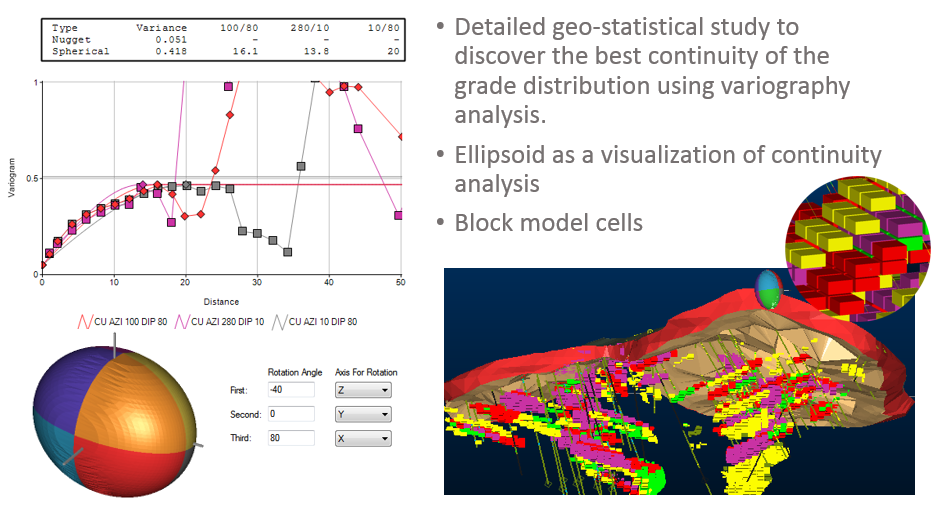Click the 10/80 column header

[384, 28]
